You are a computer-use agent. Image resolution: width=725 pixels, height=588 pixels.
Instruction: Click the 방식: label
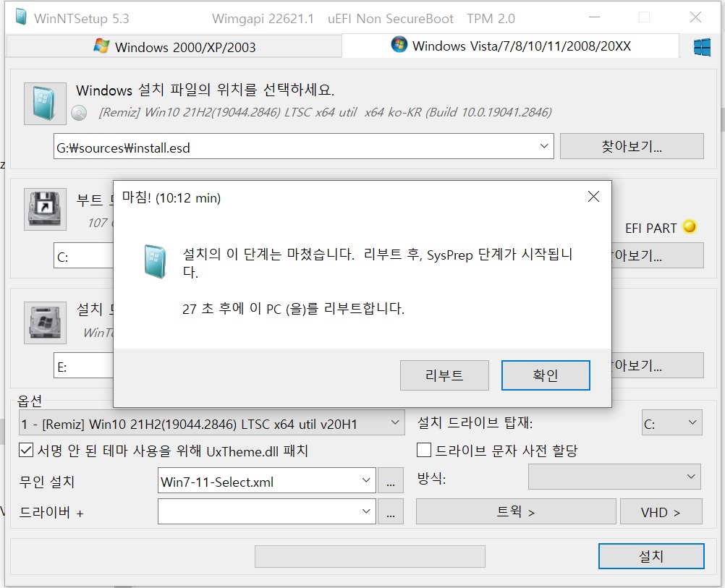tap(432, 478)
